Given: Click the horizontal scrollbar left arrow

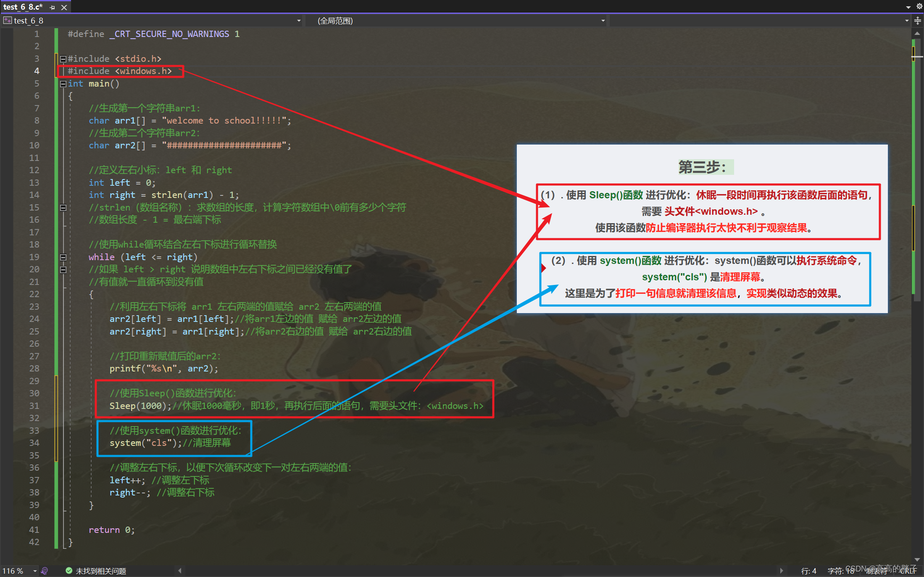Looking at the screenshot, I should (x=180, y=571).
